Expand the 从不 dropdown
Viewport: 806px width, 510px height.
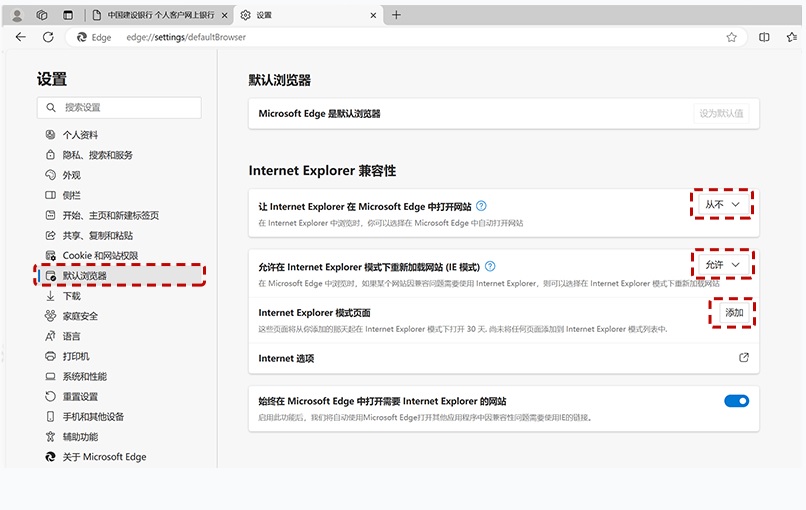722,204
